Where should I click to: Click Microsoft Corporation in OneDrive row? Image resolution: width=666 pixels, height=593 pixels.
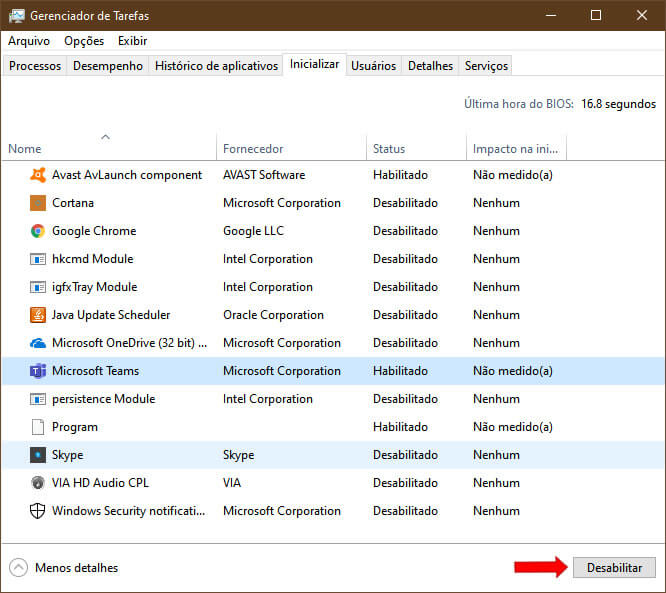coord(282,343)
